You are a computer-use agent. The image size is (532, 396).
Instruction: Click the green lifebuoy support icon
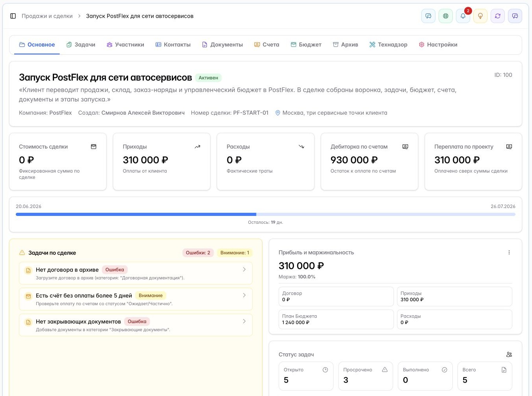[446, 16]
